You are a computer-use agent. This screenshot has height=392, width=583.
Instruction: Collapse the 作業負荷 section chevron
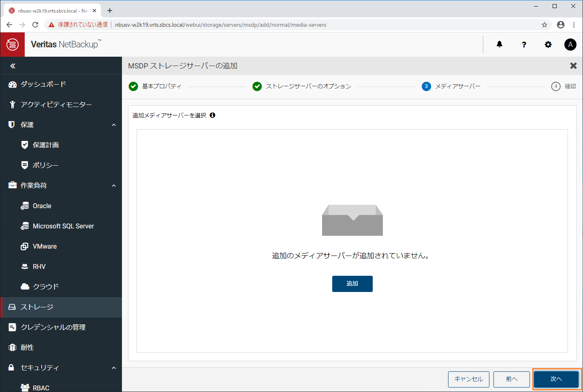coord(114,185)
